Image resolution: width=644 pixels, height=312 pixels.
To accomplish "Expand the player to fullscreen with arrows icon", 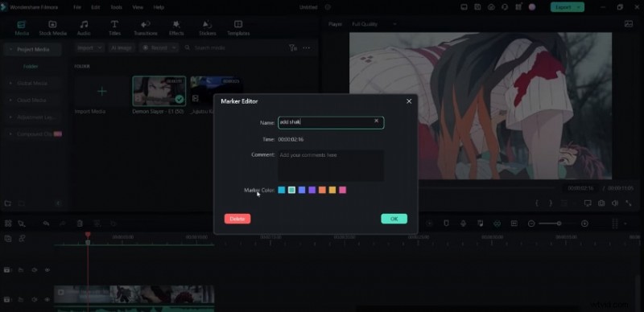I will tap(629, 203).
